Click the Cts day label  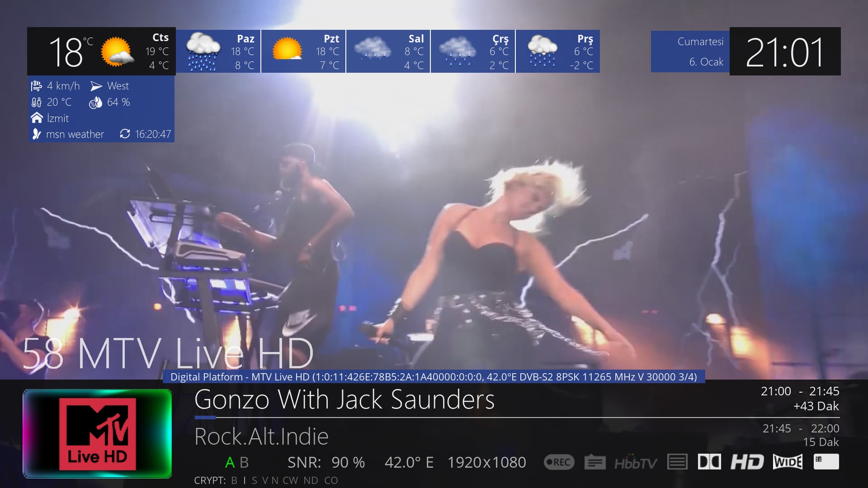(x=160, y=38)
